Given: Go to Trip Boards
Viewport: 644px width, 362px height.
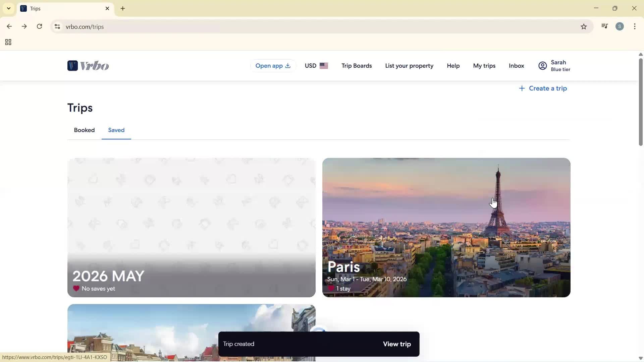Looking at the screenshot, I should point(356,66).
